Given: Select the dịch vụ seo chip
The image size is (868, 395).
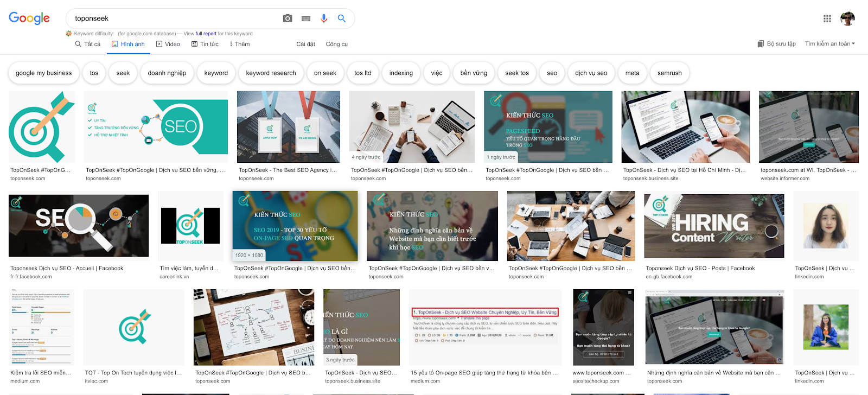Looking at the screenshot, I should [591, 73].
